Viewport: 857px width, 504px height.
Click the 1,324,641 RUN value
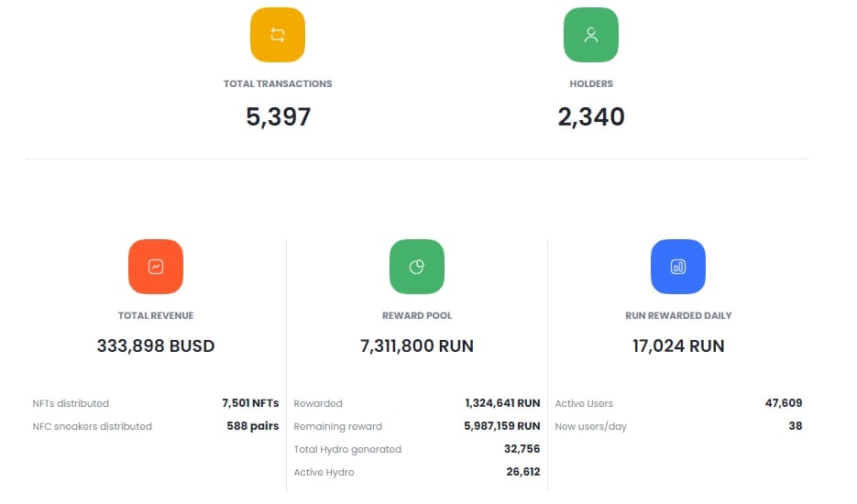pos(502,403)
